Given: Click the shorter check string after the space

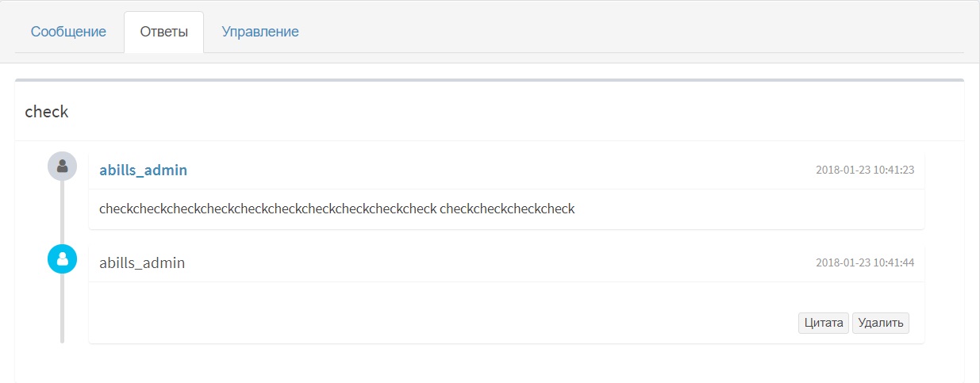Looking at the screenshot, I should (507, 209).
